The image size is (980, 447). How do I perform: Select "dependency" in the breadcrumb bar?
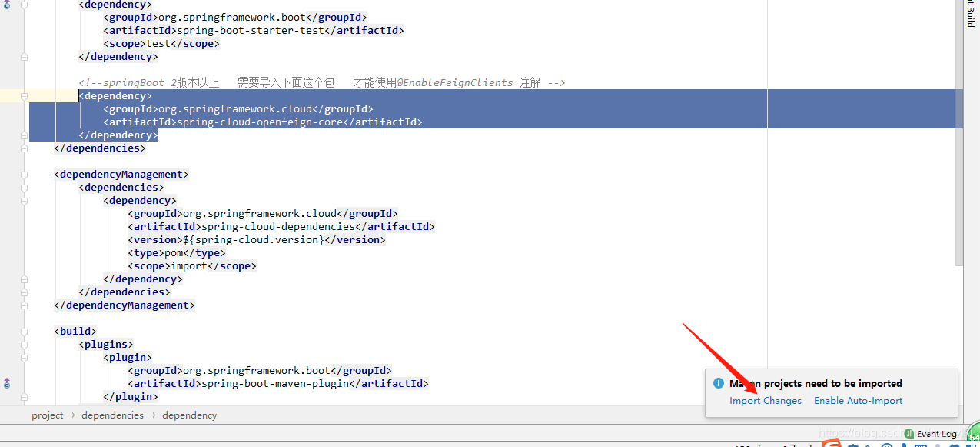pyautogui.click(x=189, y=415)
